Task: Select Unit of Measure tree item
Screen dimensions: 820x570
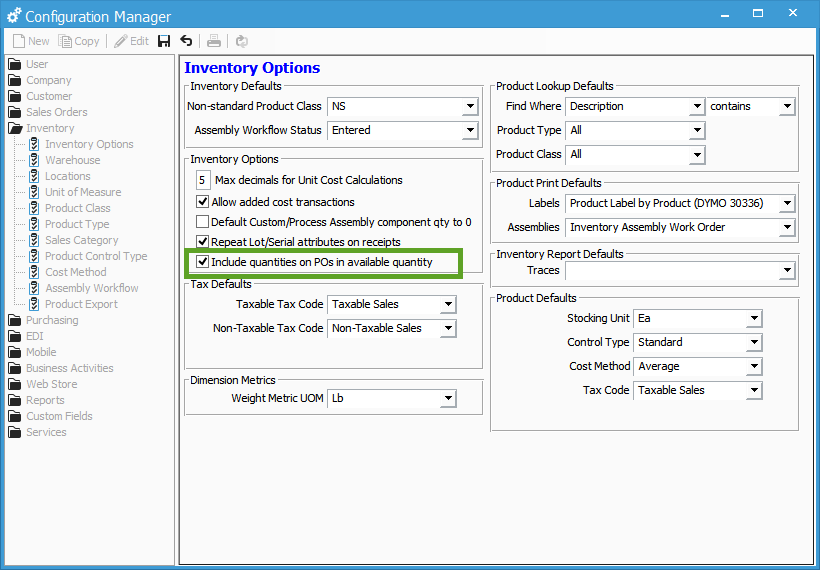Action: tap(75, 192)
